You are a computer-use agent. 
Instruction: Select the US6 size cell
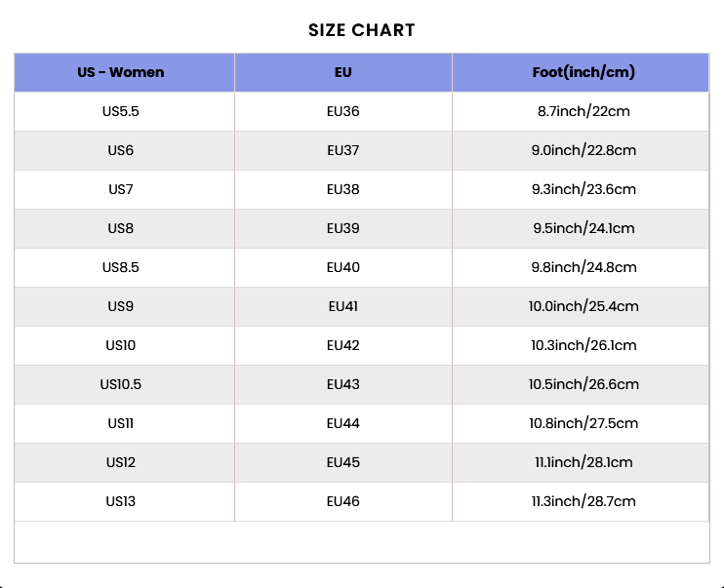click(x=121, y=150)
